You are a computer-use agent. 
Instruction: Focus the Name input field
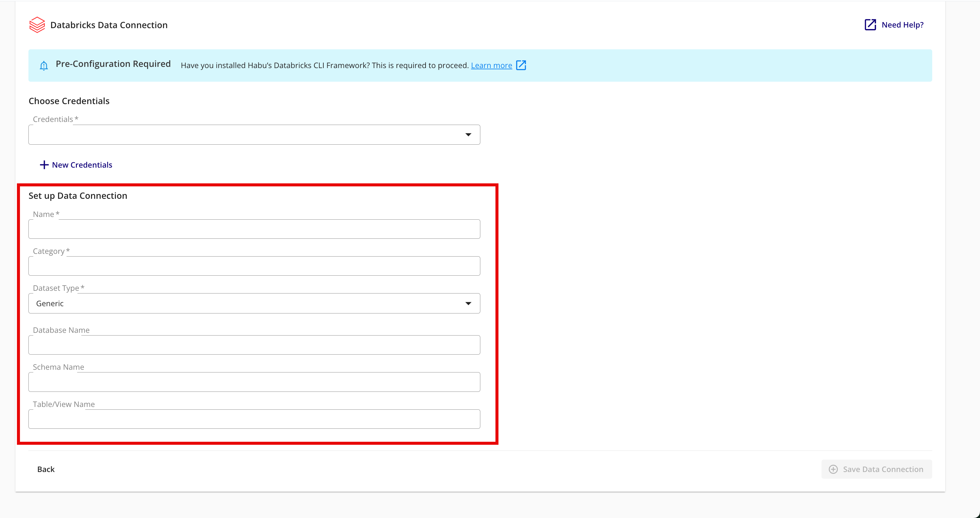point(254,229)
